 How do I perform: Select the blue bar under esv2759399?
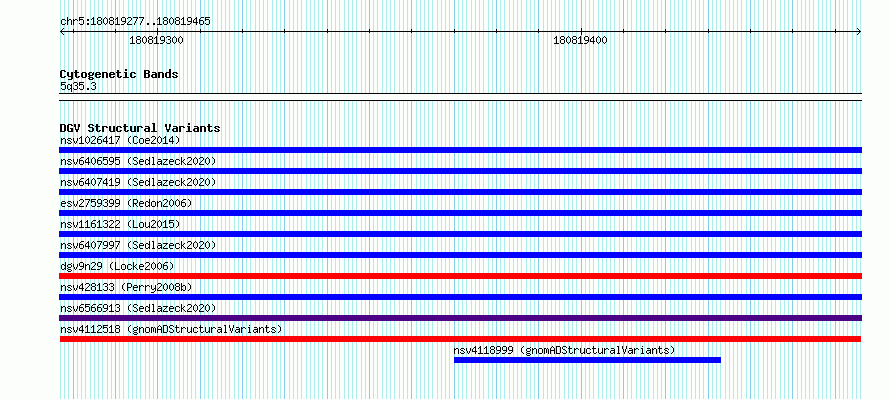(460, 213)
